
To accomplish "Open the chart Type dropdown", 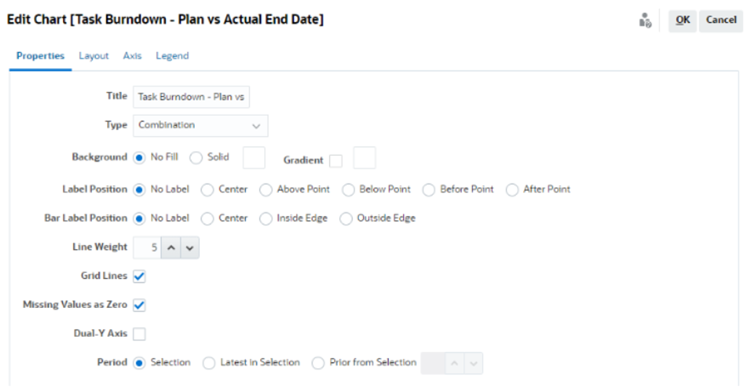I will point(200,126).
